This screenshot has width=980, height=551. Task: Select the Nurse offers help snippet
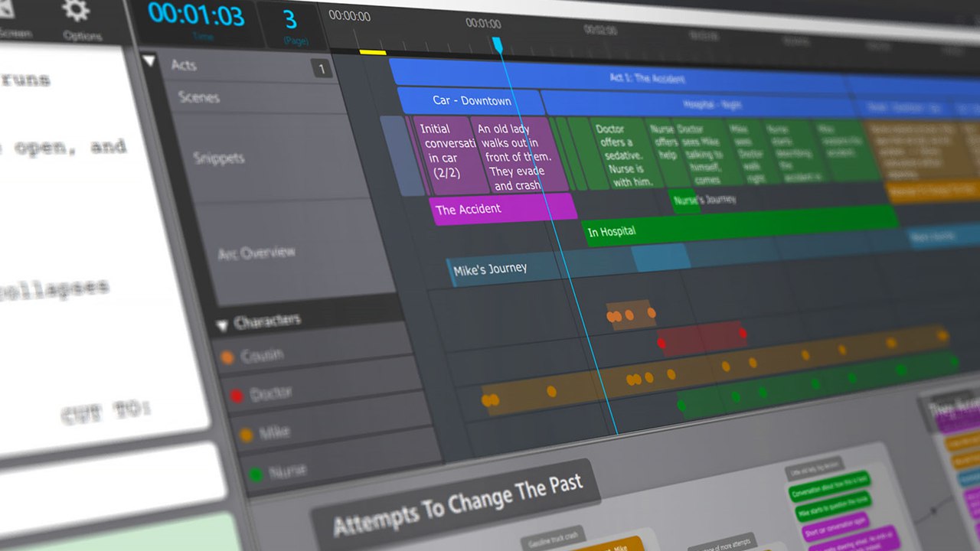point(663,152)
